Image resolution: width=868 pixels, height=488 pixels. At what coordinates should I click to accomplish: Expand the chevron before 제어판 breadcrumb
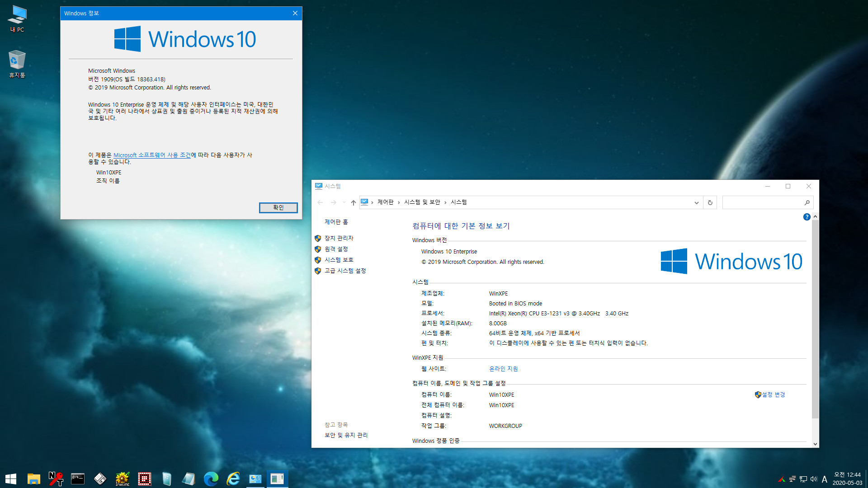(372, 202)
